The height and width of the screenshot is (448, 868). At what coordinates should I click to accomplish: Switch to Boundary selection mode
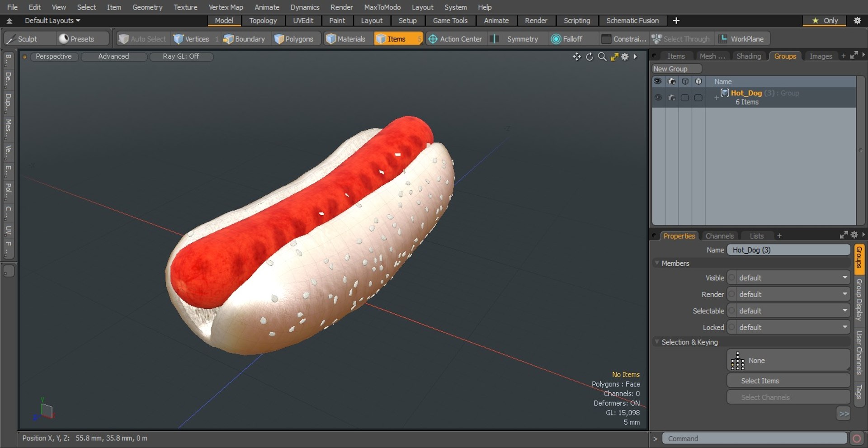coord(245,39)
